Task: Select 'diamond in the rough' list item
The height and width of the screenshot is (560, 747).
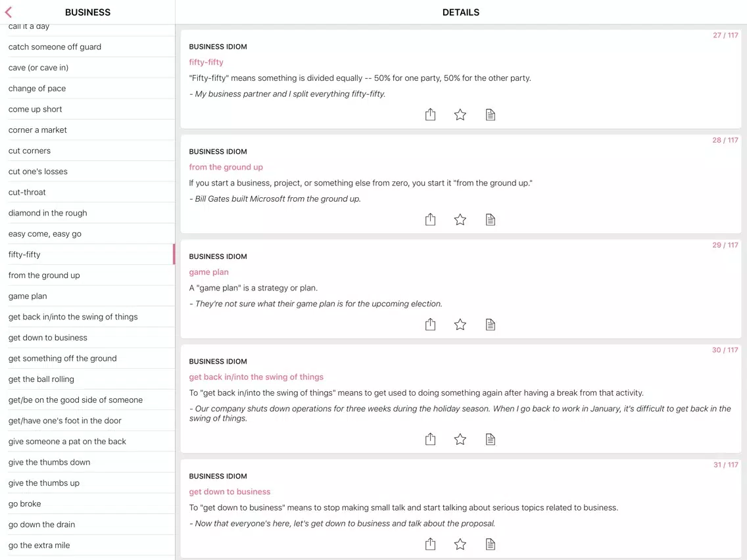Action: [47, 213]
